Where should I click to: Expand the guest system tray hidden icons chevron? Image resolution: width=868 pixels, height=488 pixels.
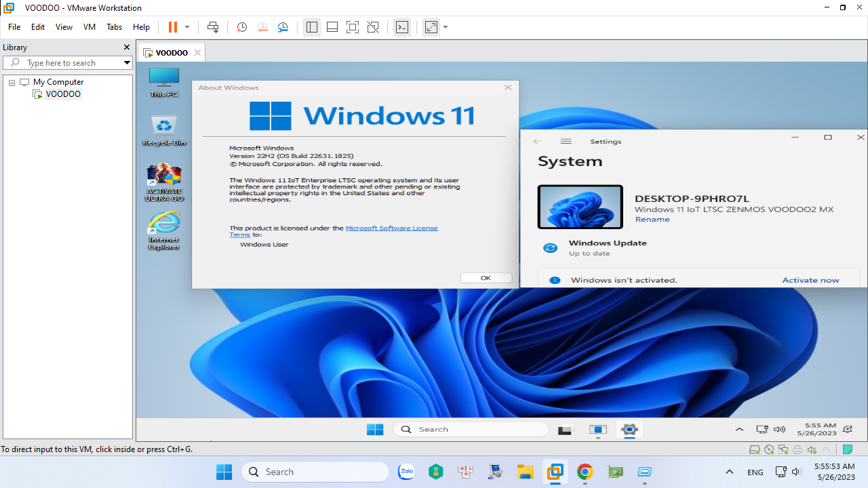pyautogui.click(x=740, y=430)
